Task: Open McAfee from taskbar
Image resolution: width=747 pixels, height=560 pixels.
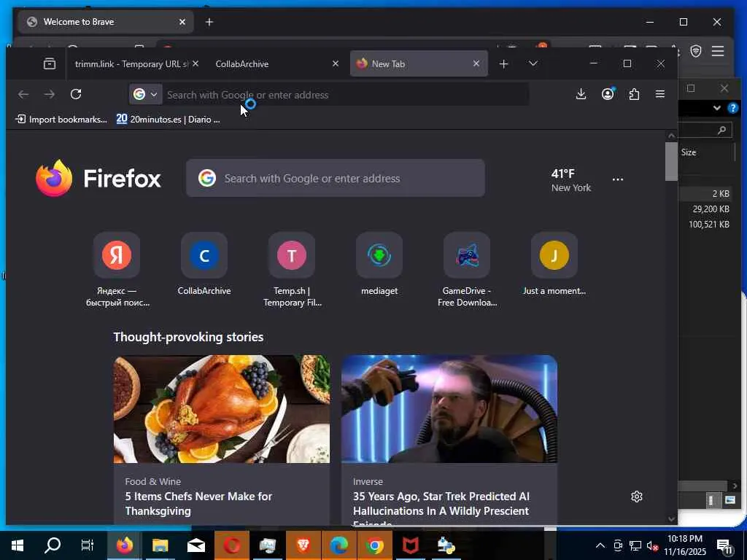Action: [x=411, y=545]
